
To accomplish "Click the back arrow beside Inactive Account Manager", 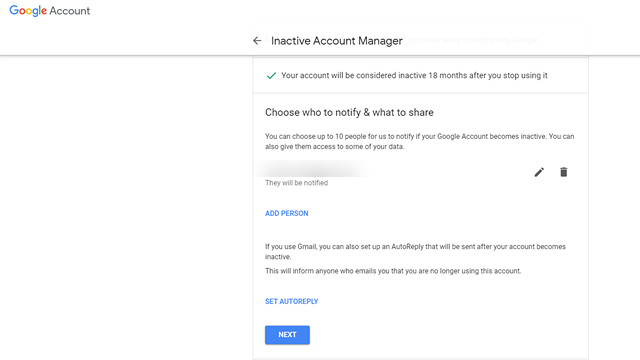I will point(257,40).
